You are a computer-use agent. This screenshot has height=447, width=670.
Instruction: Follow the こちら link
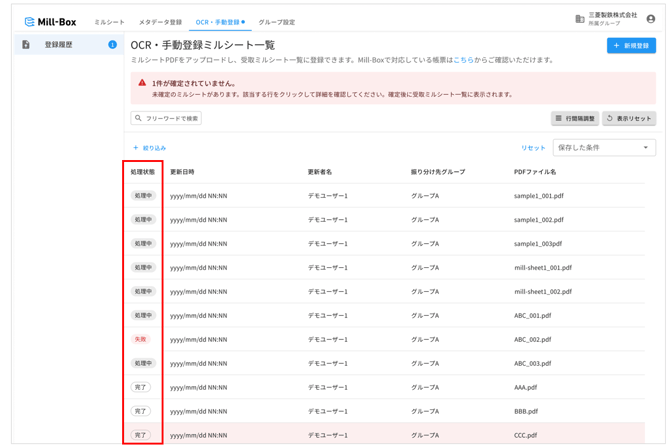coord(463,60)
